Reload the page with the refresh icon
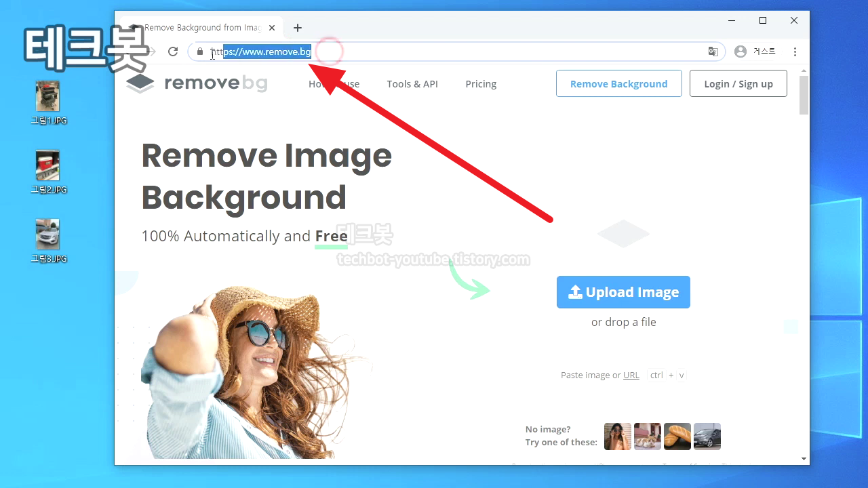 (x=173, y=52)
